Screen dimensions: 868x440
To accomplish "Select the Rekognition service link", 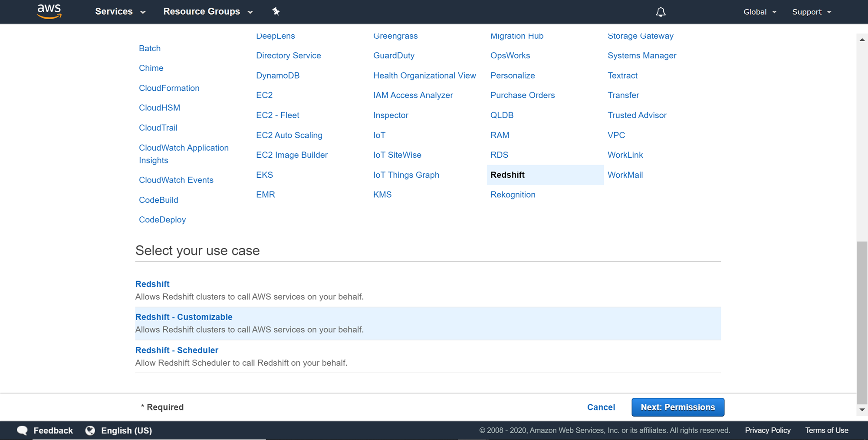I will tap(513, 195).
